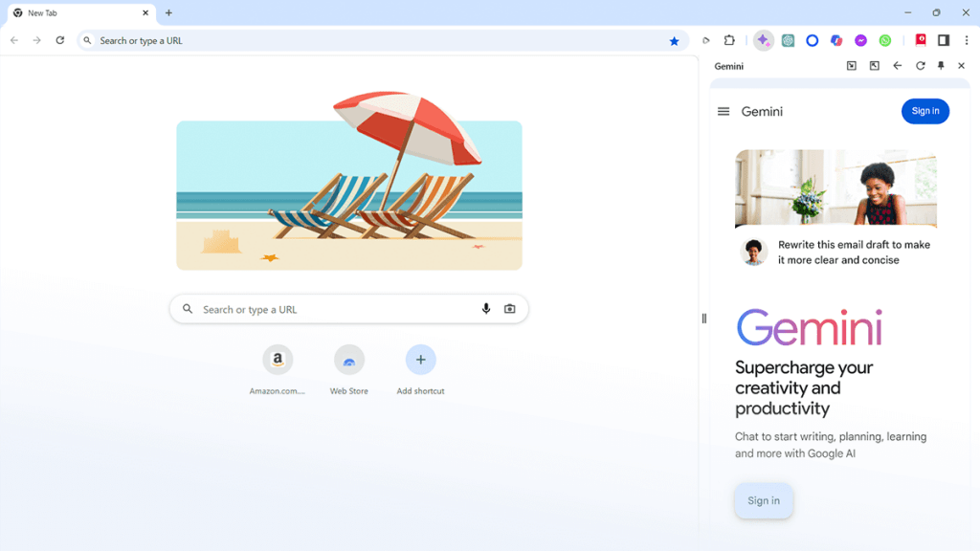
Task: Expand the Gemini hamburger main menu
Action: click(724, 111)
